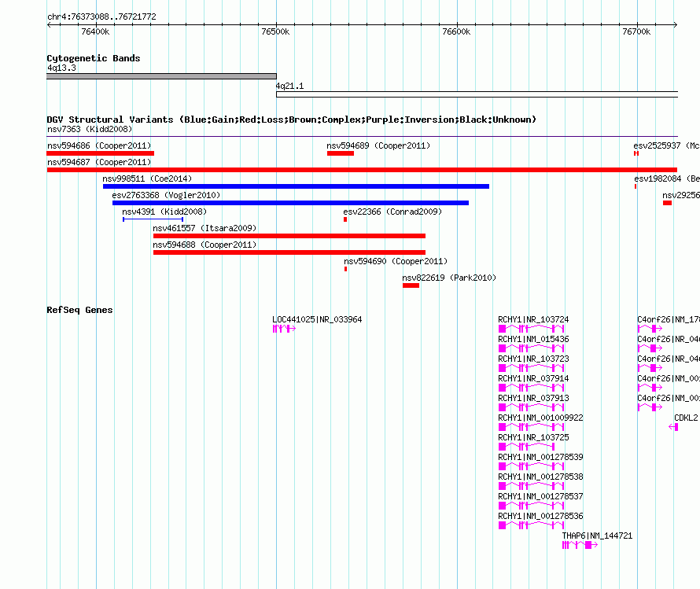
Task: Open the nsv998511 (Coe2014) label
Action: tap(147, 179)
